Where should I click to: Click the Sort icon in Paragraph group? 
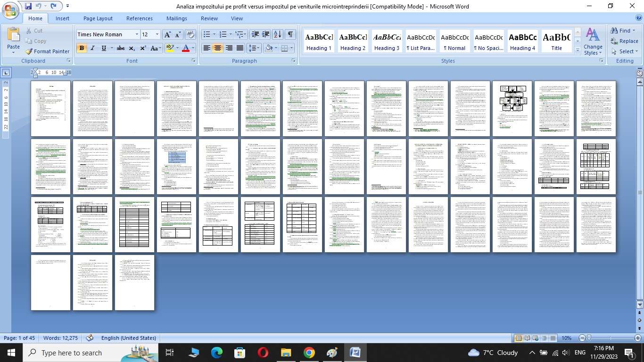(278, 34)
